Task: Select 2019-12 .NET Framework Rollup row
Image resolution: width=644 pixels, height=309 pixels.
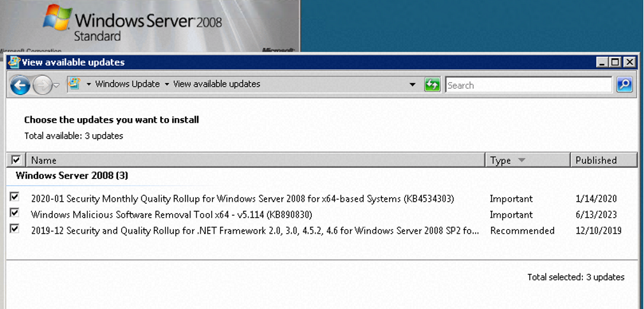Action: tap(255, 230)
